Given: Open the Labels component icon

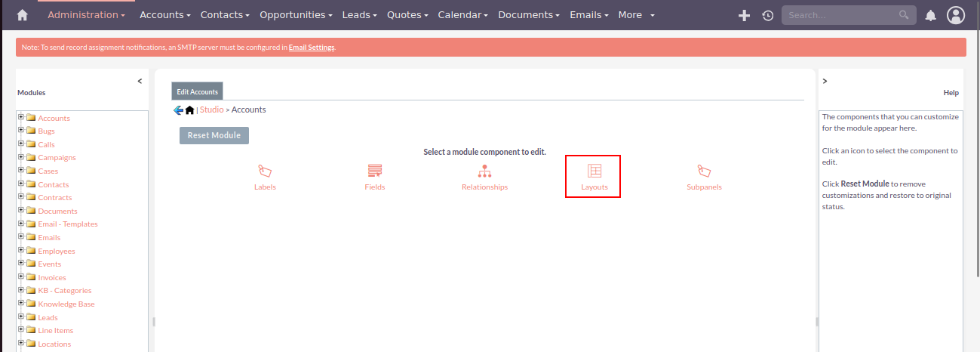Looking at the screenshot, I should (265, 171).
